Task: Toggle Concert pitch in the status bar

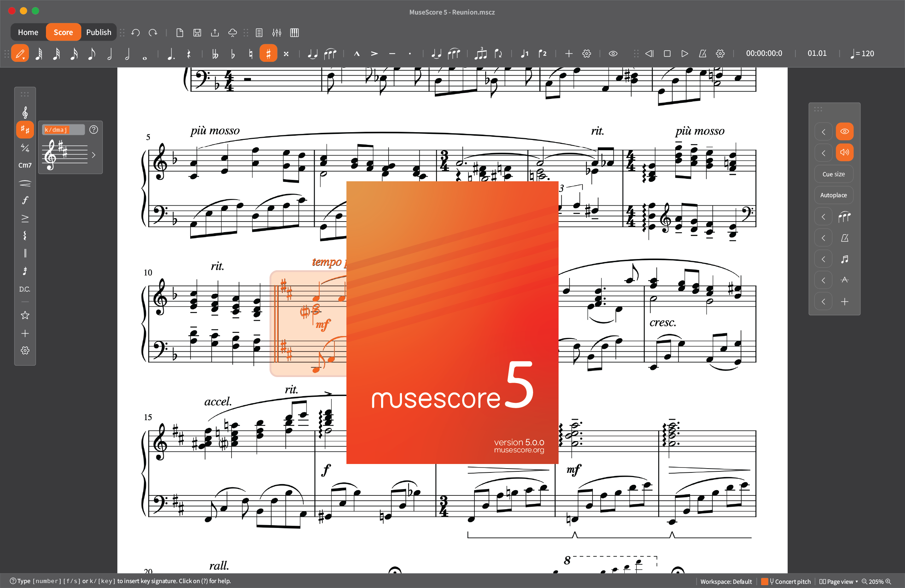Action: point(786,582)
